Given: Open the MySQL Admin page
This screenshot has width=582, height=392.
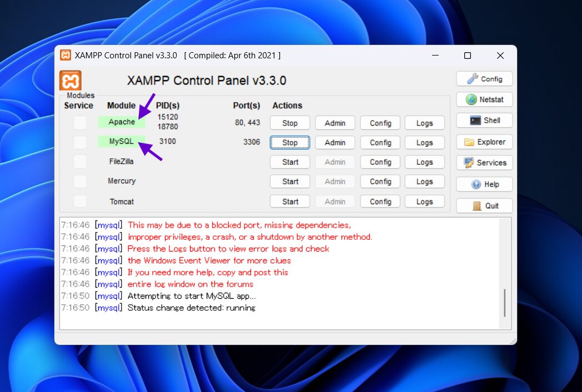Looking at the screenshot, I should (335, 143).
